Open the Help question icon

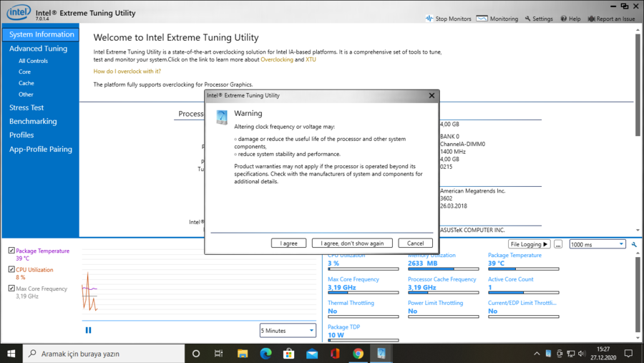564,19
